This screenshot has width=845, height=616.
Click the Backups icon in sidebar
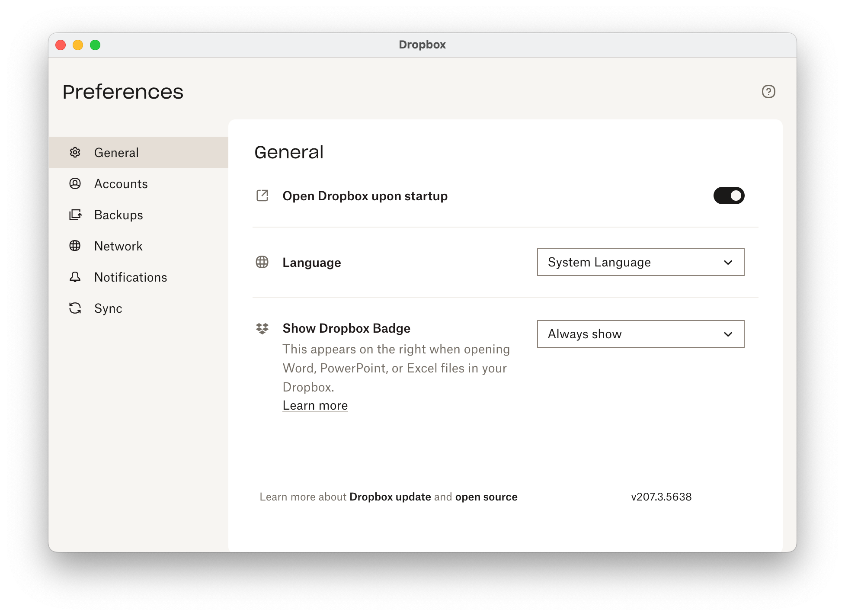click(75, 215)
